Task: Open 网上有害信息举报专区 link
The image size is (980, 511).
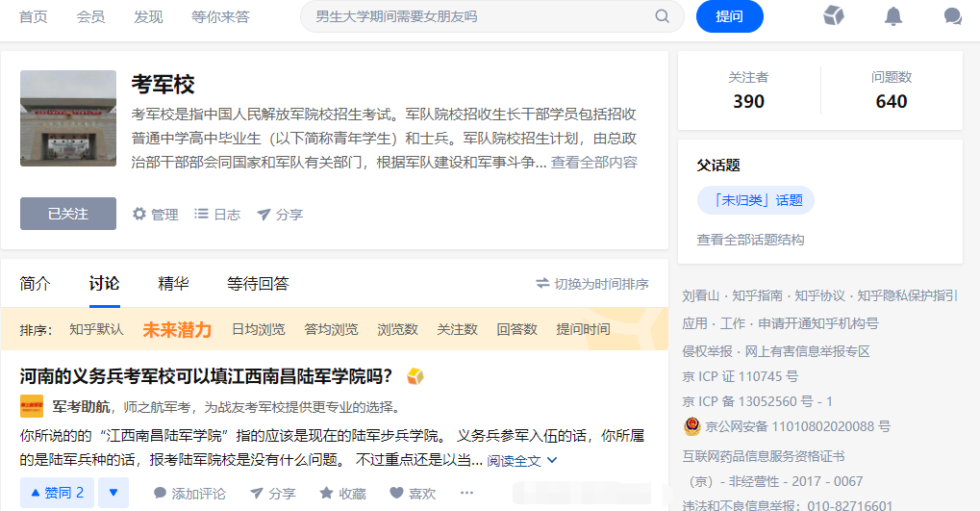Action: [808, 351]
